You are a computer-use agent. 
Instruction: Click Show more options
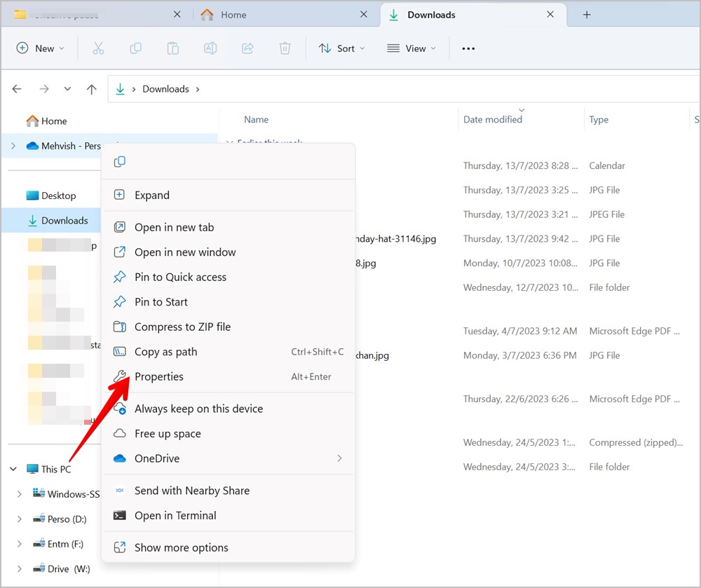tap(229, 548)
